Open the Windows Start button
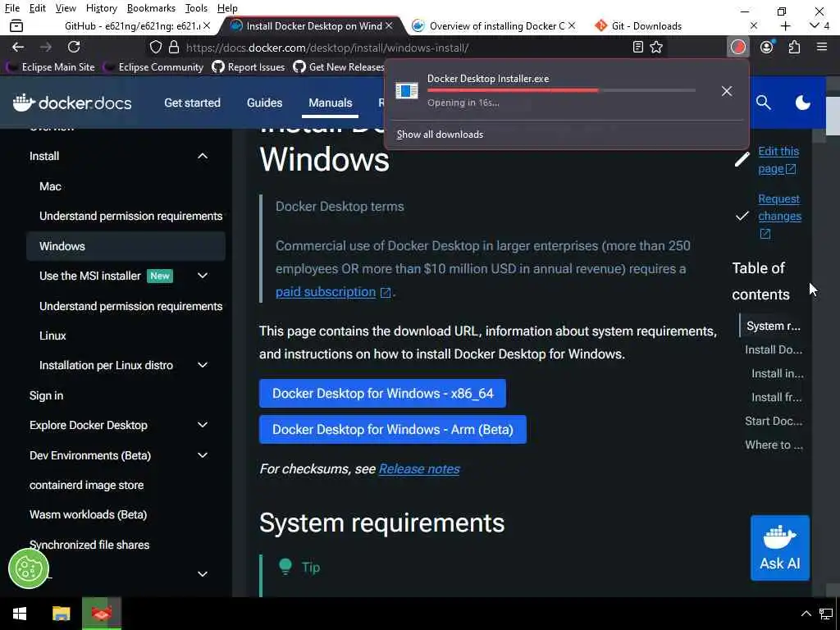 click(x=20, y=614)
